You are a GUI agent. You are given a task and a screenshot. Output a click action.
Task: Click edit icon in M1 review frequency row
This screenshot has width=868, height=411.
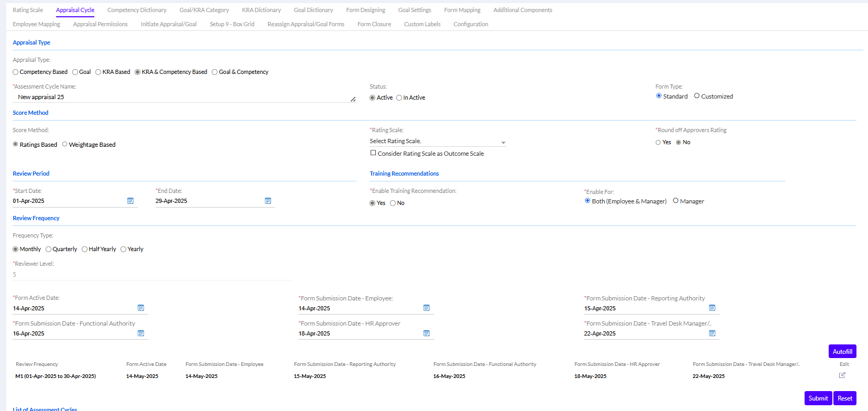[842, 375]
